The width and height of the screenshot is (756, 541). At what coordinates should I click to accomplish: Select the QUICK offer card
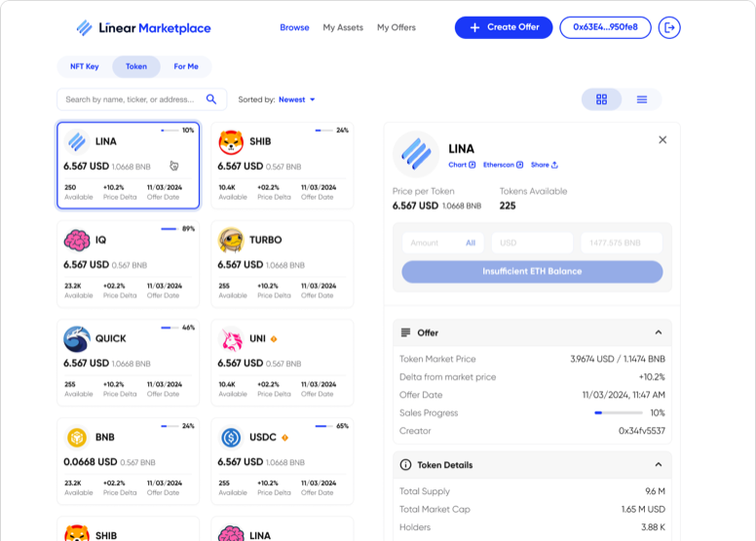129,363
